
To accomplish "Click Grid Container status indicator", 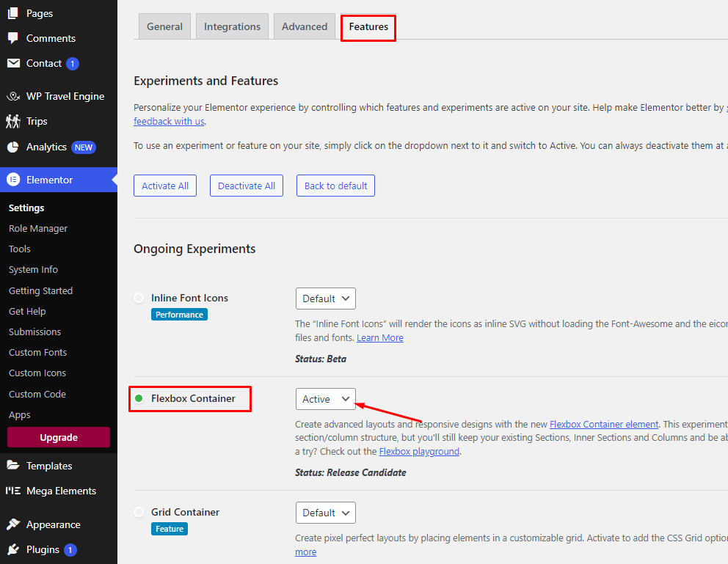I will pos(139,512).
